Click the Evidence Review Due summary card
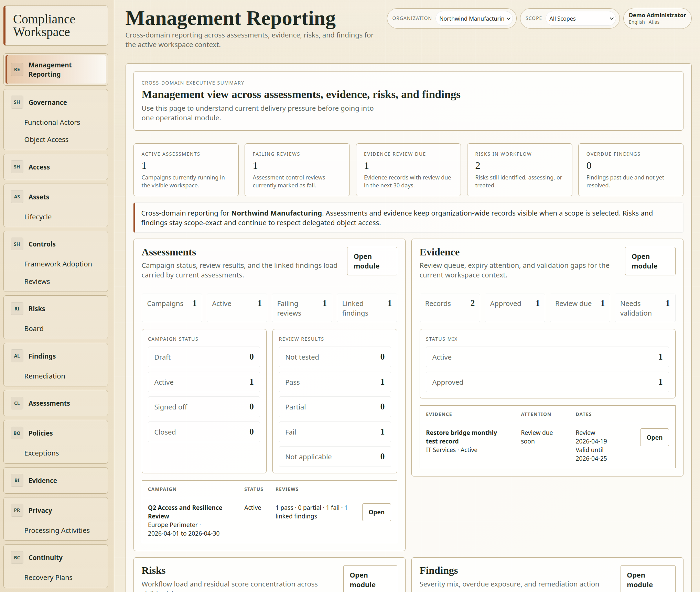 coord(408,170)
